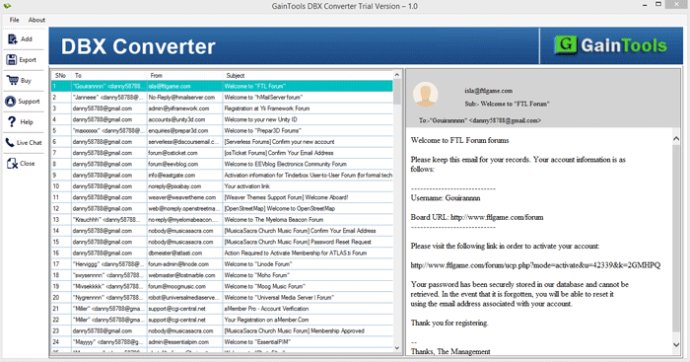Image resolution: width=690 pixels, height=362 pixels.
Task: Select email from accounts@unity3d.com
Action: point(222,119)
